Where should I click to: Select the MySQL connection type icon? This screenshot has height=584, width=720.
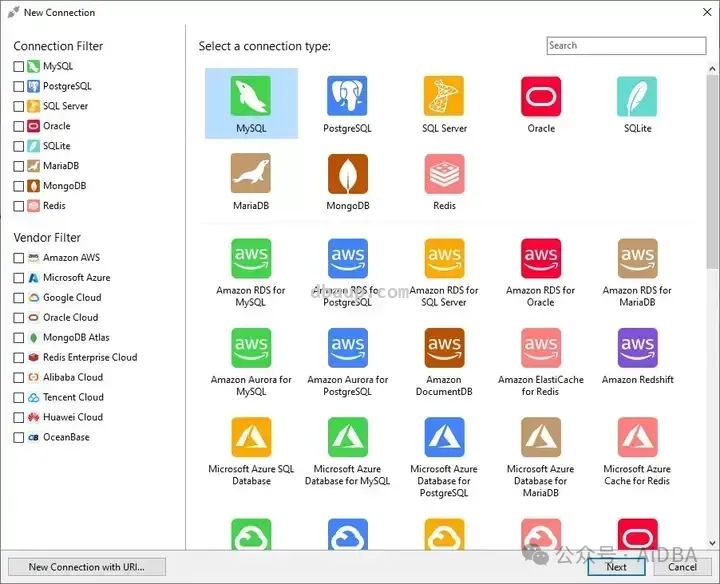point(251,95)
